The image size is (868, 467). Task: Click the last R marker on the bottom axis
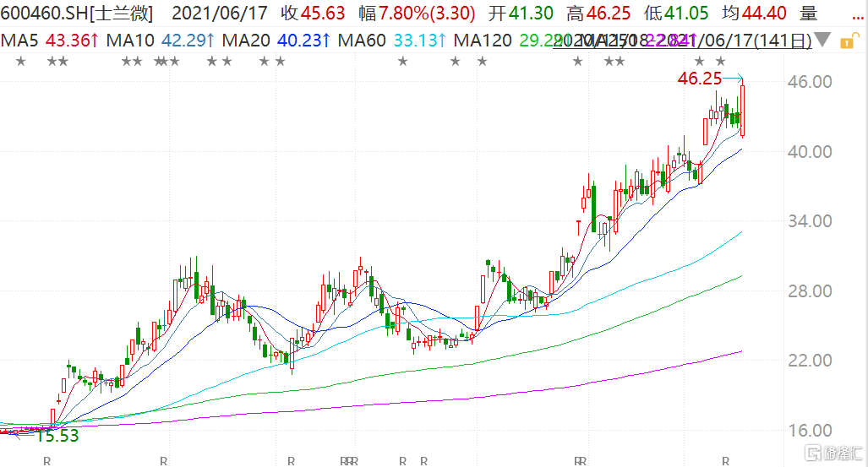(726, 461)
